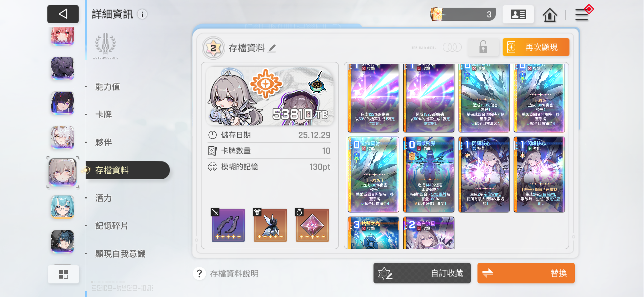Open the 電漿飛彈 card
644x297 pixels.
click(x=428, y=174)
